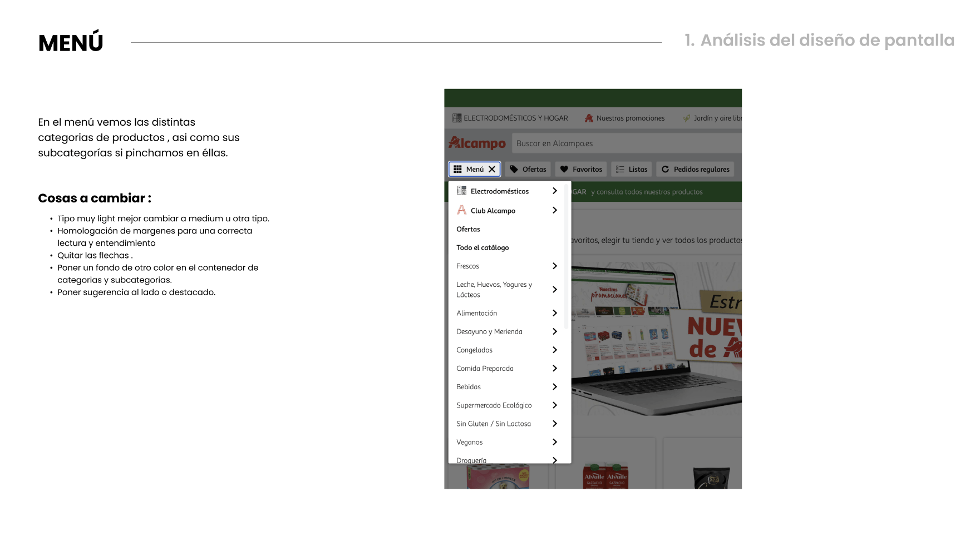This screenshot has width=980, height=551.
Task: Click the Favoritos heart icon
Action: pyautogui.click(x=564, y=170)
